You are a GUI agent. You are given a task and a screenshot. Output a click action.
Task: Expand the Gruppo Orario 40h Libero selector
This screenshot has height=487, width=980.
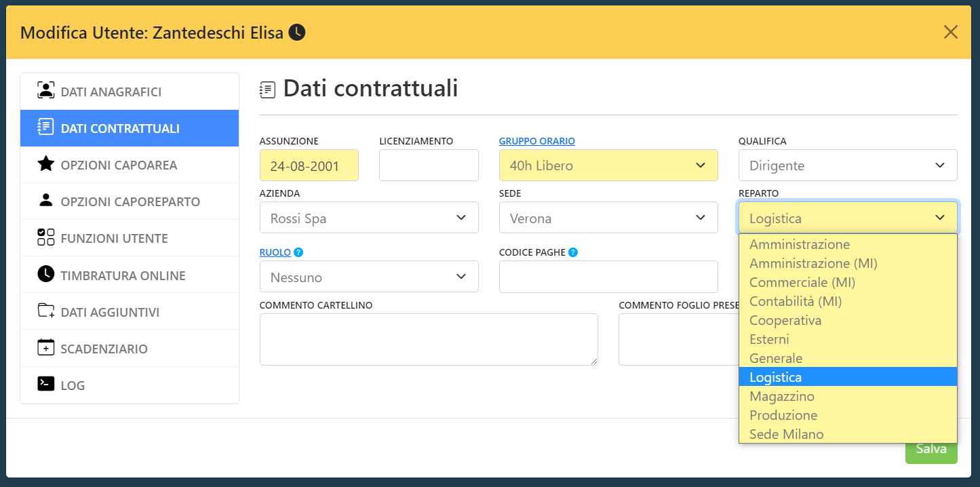click(x=608, y=165)
